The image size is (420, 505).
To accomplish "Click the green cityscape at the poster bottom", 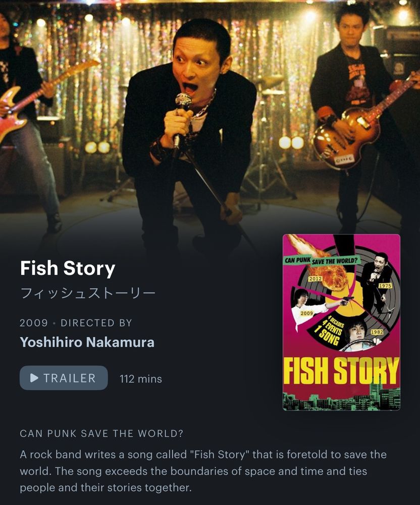I will 341,398.
